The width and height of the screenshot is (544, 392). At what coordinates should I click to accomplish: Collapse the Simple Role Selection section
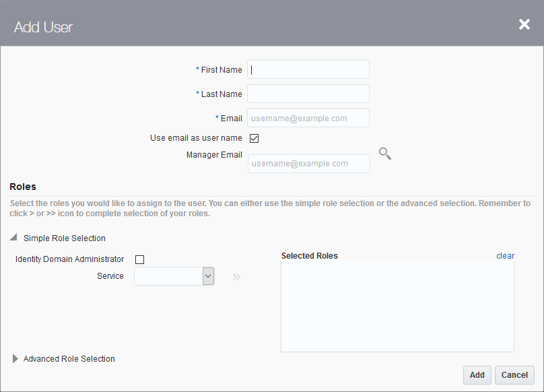[13, 238]
